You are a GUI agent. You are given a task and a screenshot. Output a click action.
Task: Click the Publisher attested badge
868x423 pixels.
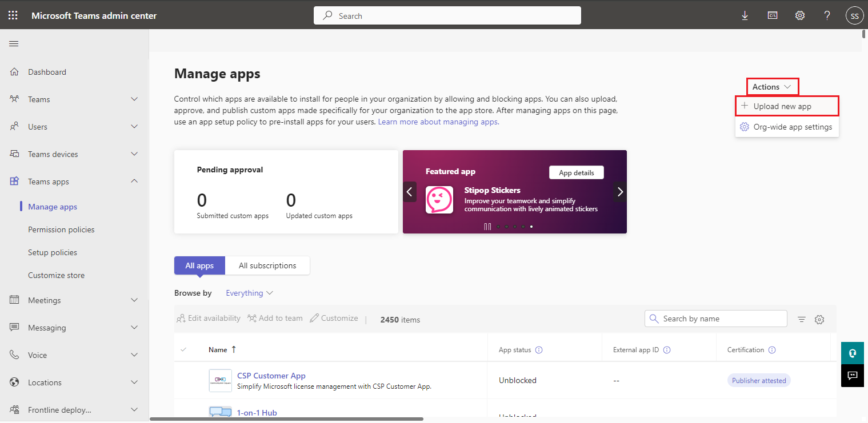pos(759,380)
